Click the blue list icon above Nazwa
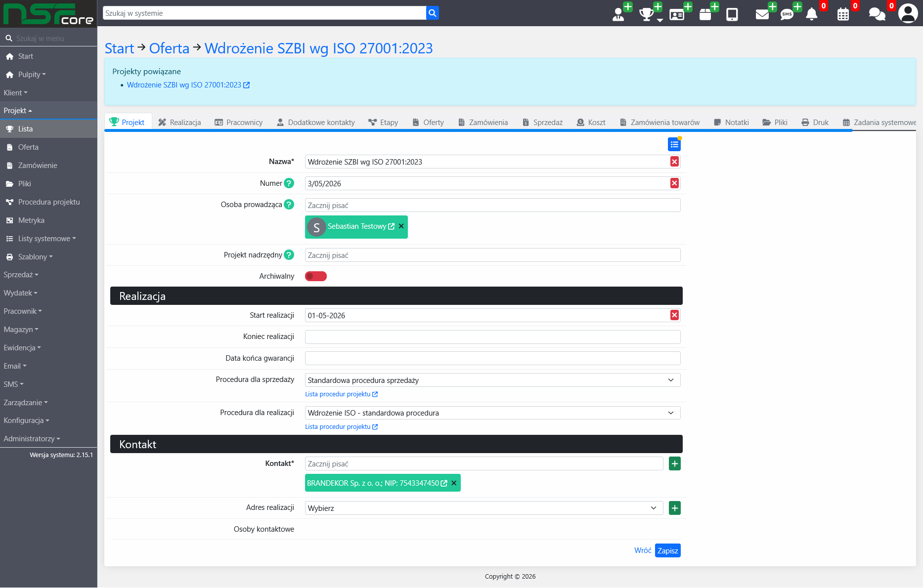The width and height of the screenshot is (923, 588). coord(674,144)
